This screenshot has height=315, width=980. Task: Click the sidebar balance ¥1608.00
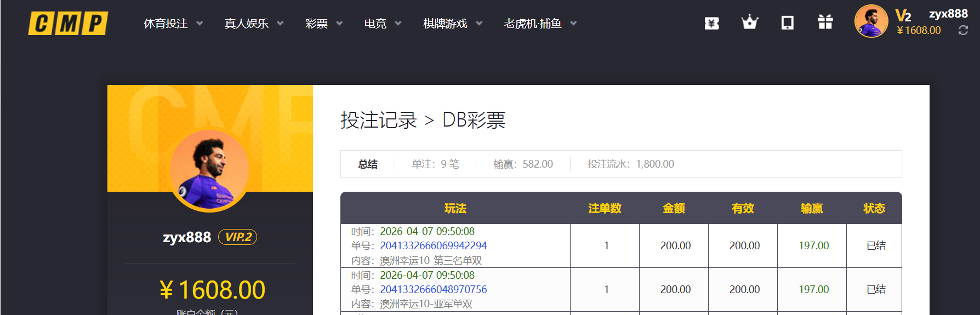click(212, 290)
